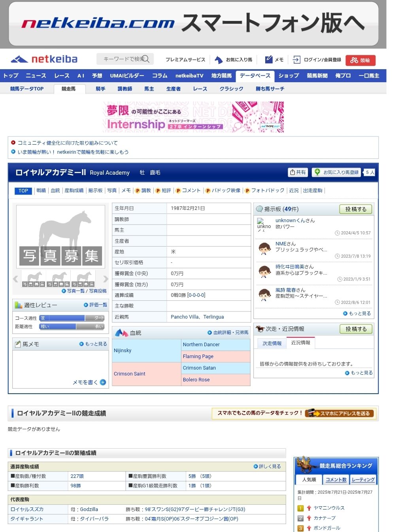Click the 血統 panel horse icon
Screen dimensions: 417x532
pos(121,333)
